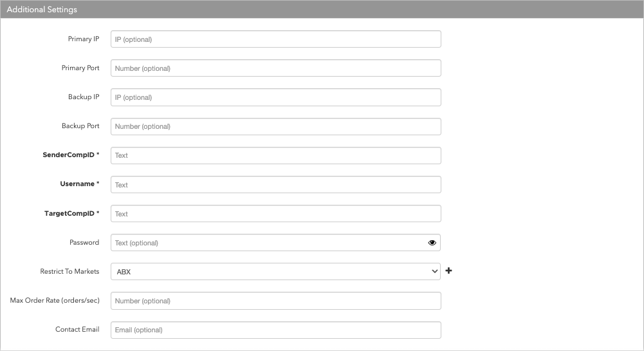Click the Restrict To Markets label
The height and width of the screenshot is (351, 644).
coord(70,271)
